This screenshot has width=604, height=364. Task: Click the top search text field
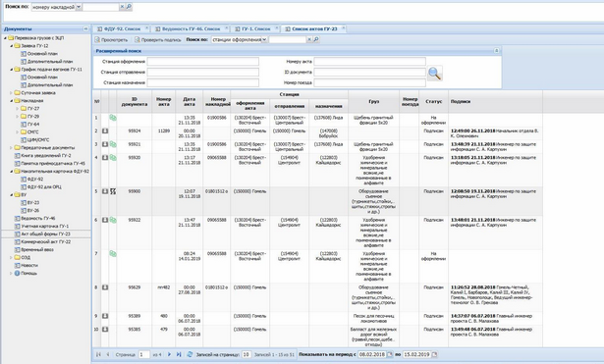click(x=101, y=7)
